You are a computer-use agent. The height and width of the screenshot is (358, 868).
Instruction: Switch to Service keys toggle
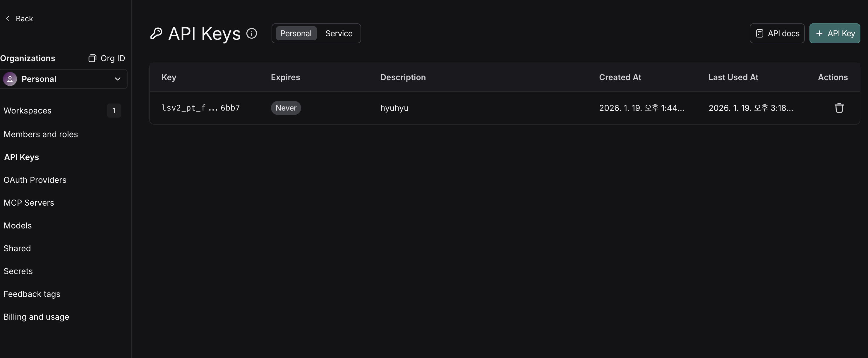click(339, 33)
